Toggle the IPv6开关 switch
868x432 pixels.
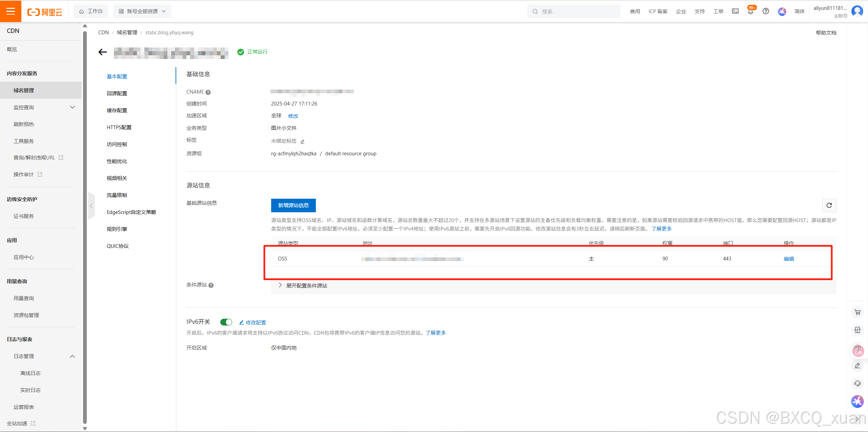226,322
